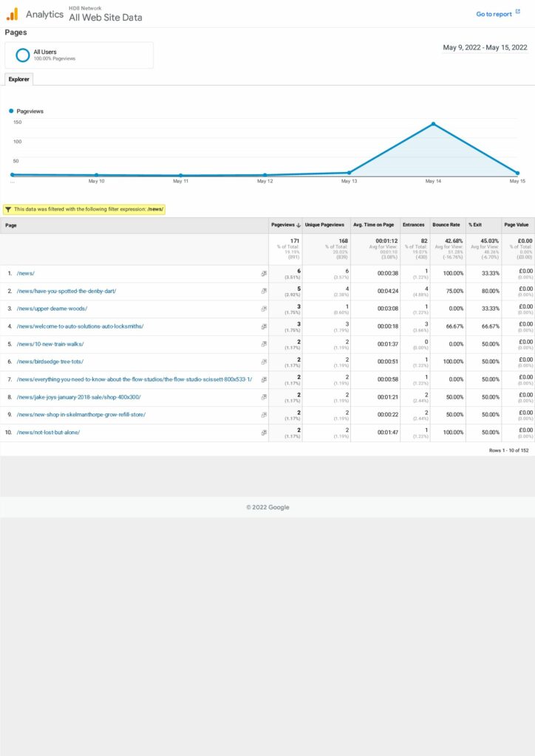Click the Google Analytics logo icon
This screenshot has height=756, width=535.
pyautogui.click(x=12, y=14)
